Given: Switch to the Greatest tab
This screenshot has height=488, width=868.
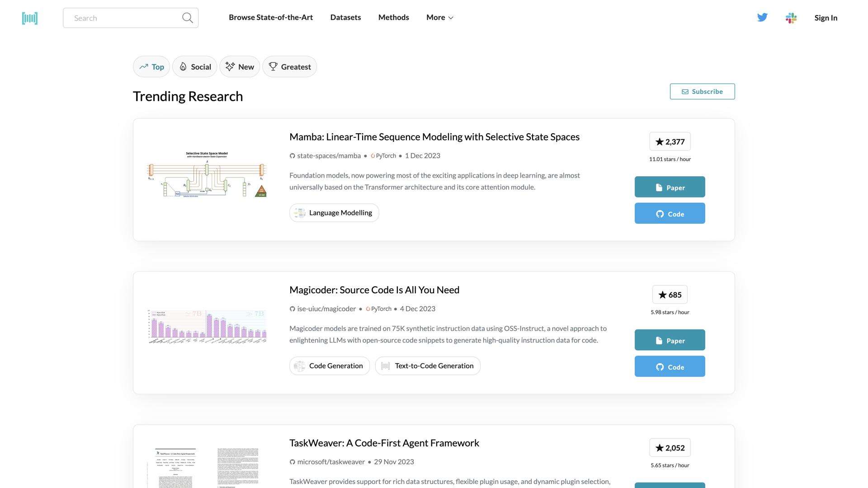Looking at the screenshot, I should tap(289, 67).
